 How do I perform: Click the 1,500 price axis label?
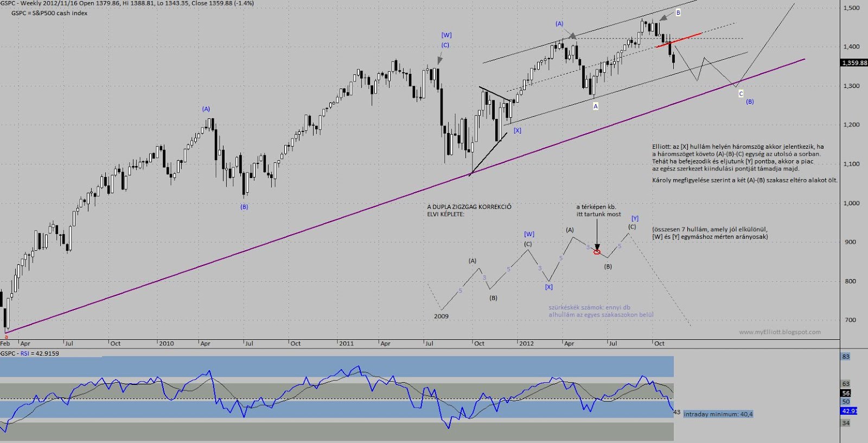coord(852,8)
